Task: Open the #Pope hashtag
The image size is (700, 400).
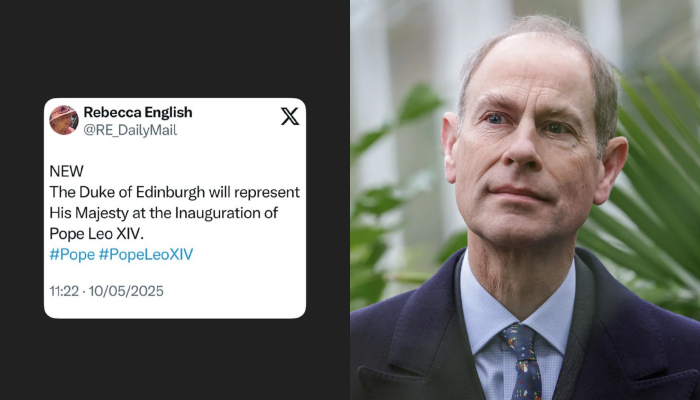Action: [72, 254]
